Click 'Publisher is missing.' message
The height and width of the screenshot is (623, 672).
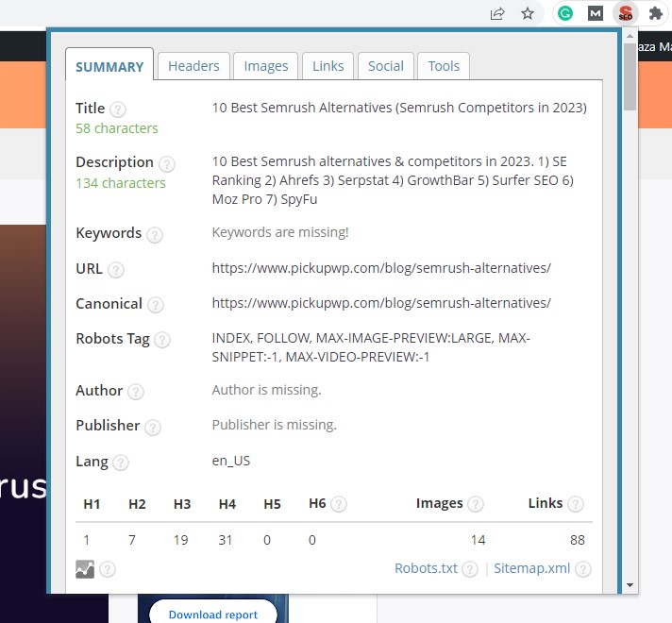[275, 425]
